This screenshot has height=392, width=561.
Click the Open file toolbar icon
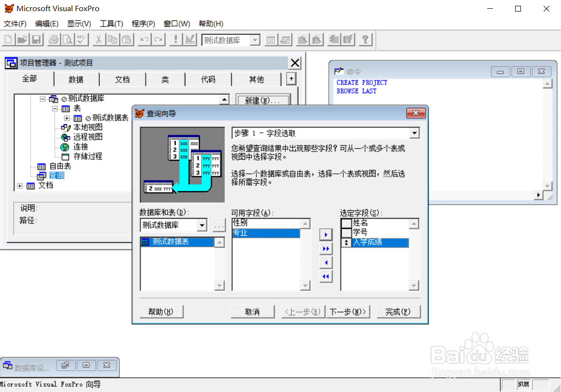click(23, 39)
